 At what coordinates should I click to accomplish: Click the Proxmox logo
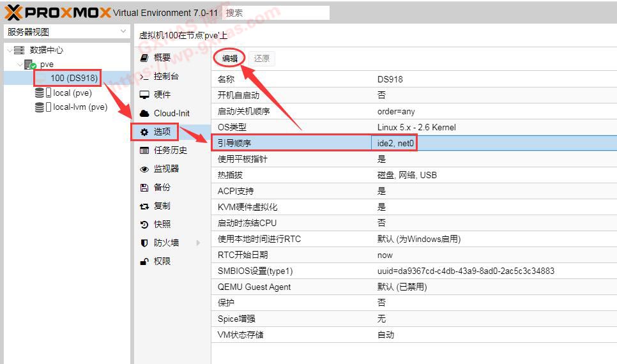57,13
